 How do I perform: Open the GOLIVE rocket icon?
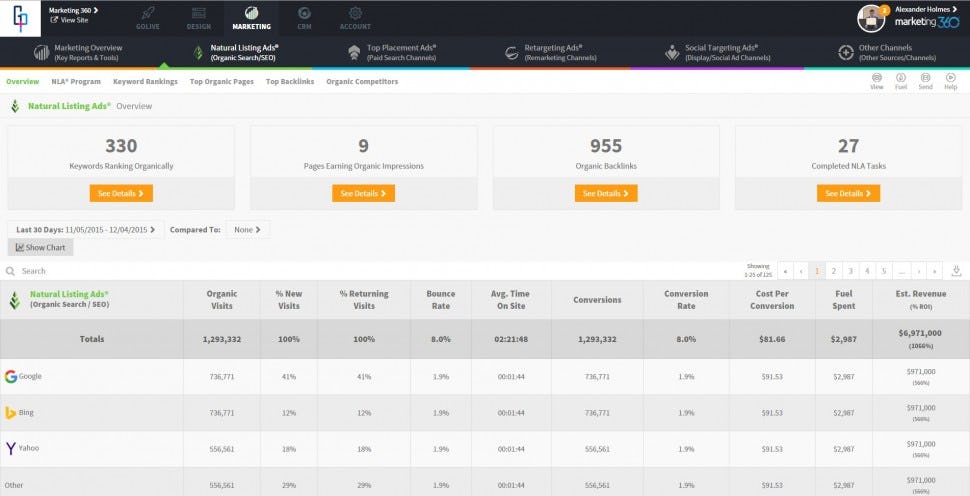pos(147,13)
